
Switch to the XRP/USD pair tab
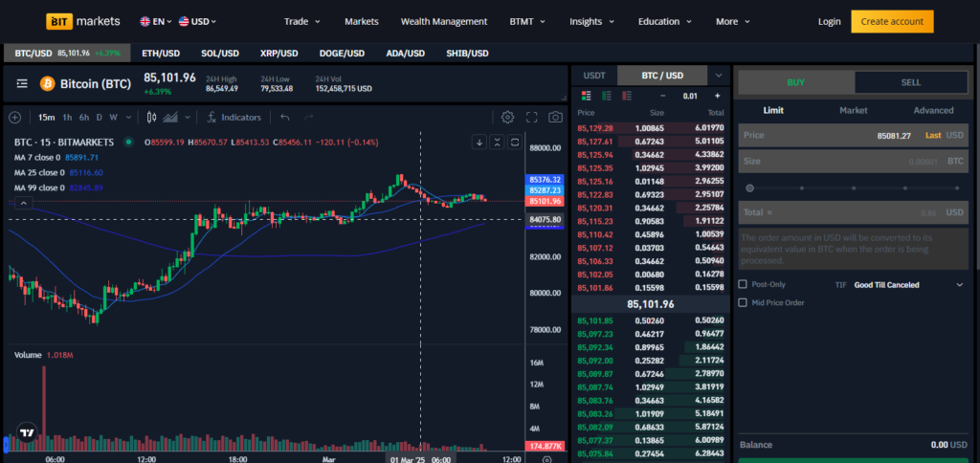(278, 54)
